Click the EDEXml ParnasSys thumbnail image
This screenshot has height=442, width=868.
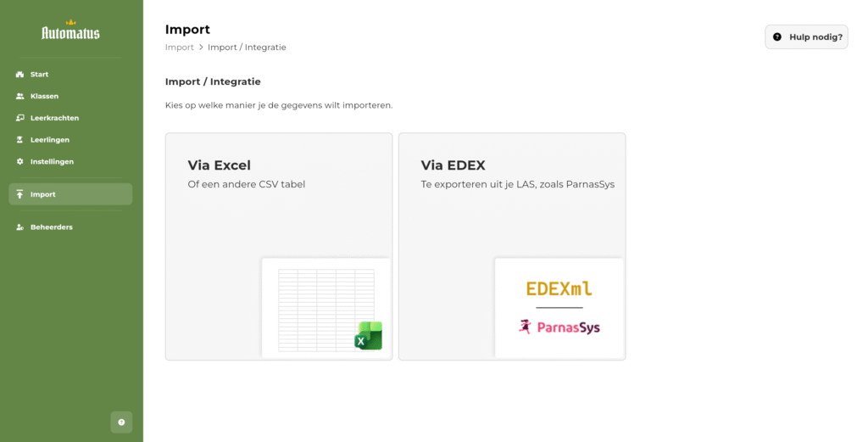pyautogui.click(x=559, y=308)
